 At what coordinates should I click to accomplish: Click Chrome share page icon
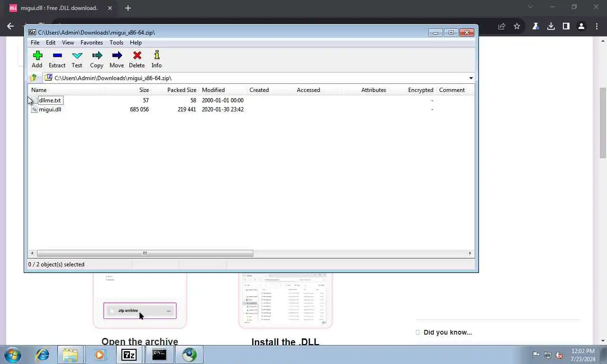pos(502,27)
